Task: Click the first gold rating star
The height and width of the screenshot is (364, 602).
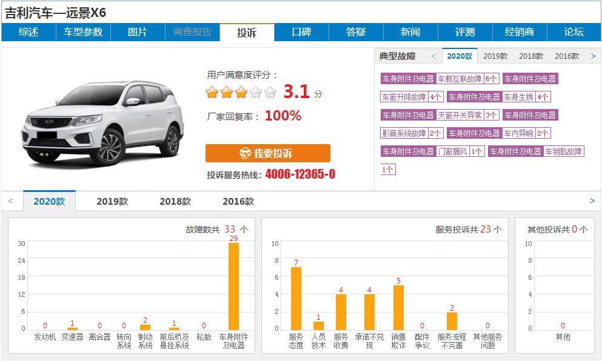Action: 212,92
